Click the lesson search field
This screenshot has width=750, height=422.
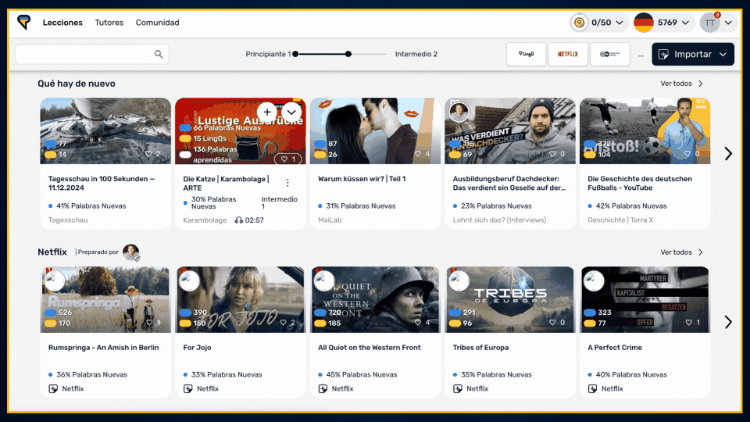coord(92,54)
